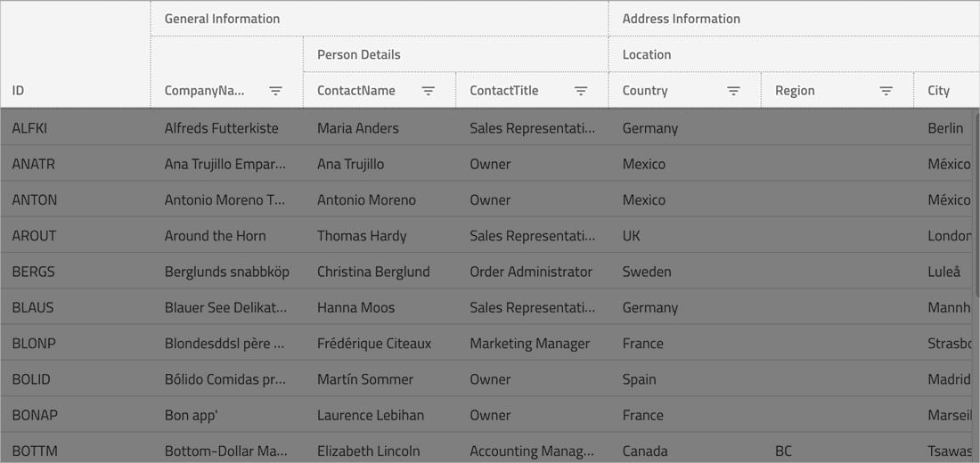The height and width of the screenshot is (463, 980).
Task: Select the ALFKI row ID cell
Action: point(29,128)
